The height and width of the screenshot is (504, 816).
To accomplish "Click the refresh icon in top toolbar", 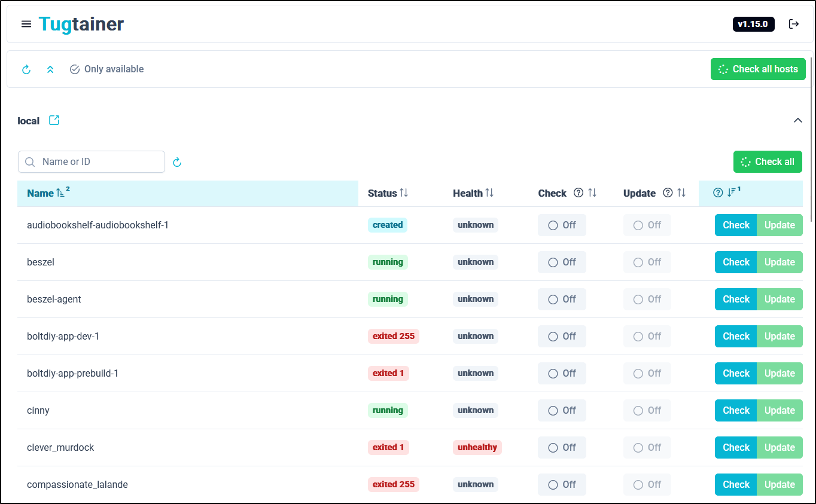I will pos(26,69).
